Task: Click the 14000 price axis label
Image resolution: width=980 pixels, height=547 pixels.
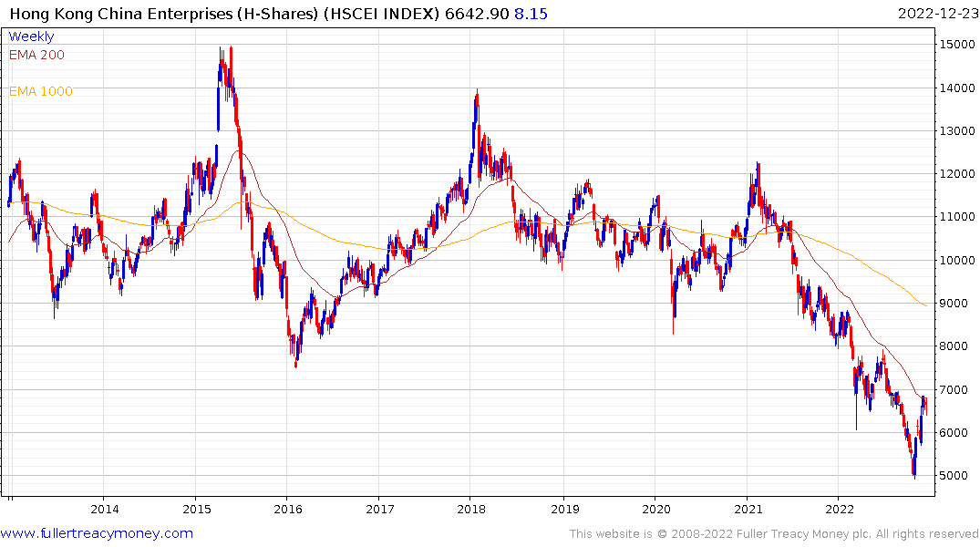Action: pyautogui.click(x=957, y=88)
